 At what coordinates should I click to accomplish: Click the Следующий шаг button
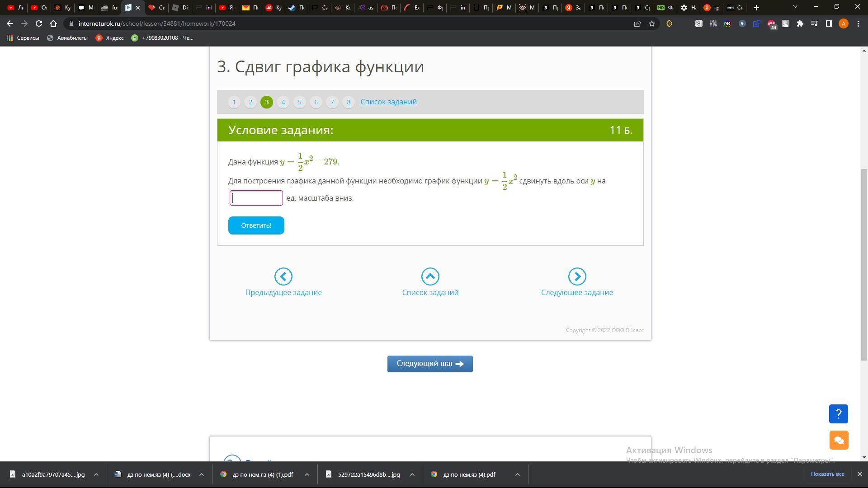point(429,364)
